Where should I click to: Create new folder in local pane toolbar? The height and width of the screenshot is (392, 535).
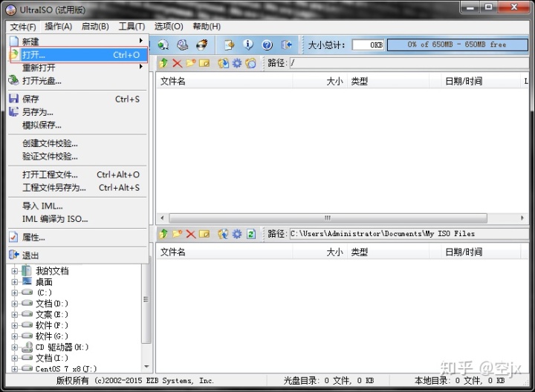pyautogui.click(x=177, y=234)
